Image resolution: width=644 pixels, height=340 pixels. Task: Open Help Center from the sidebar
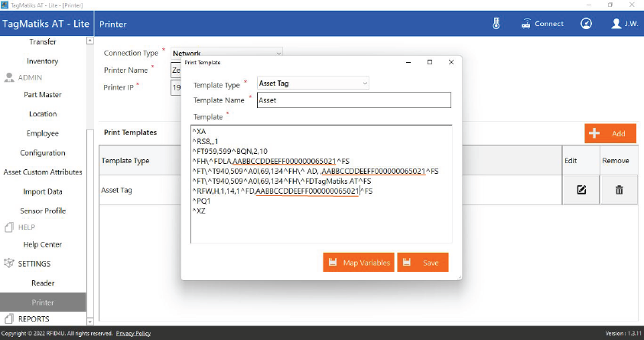(43, 244)
